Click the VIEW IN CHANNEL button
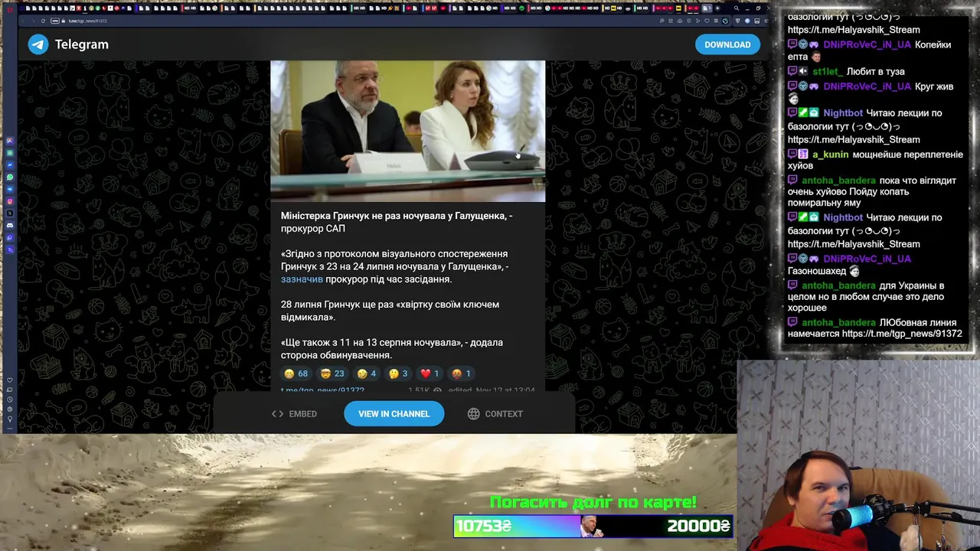The width and height of the screenshot is (980, 551). coord(394,414)
